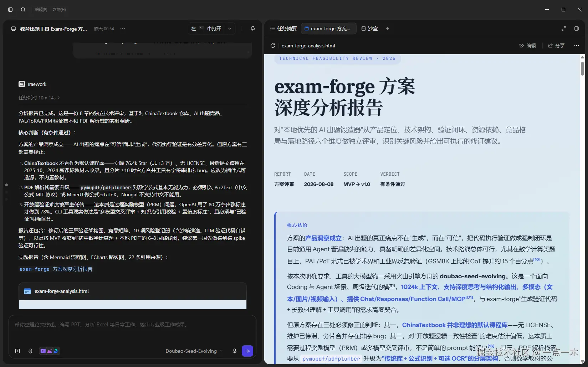Click the purple video tool icon
The height and width of the screenshot is (367, 588).
point(43,351)
